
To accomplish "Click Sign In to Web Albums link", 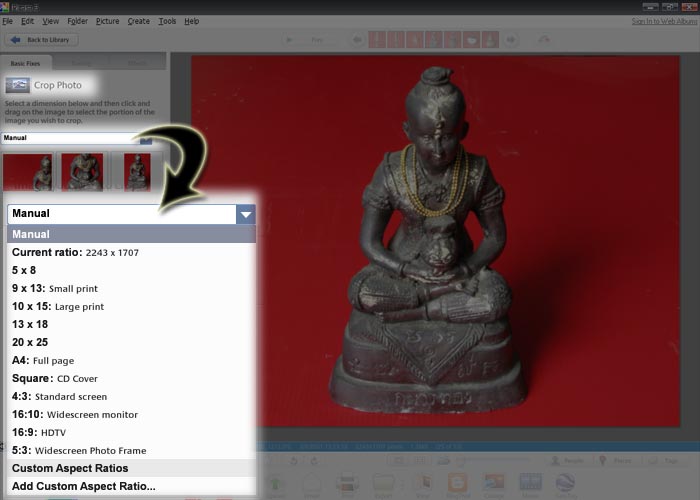I will coord(664,21).
